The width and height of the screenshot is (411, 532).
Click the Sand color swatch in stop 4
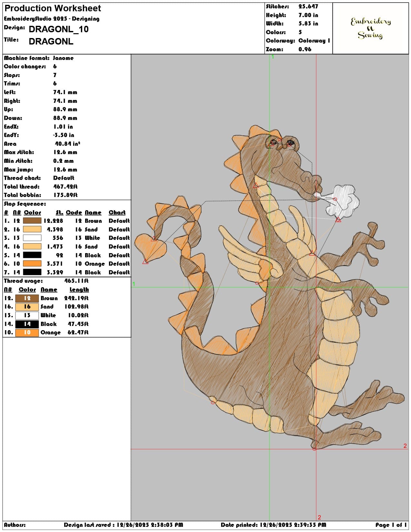pyautogui.click(x=32, y=247)
